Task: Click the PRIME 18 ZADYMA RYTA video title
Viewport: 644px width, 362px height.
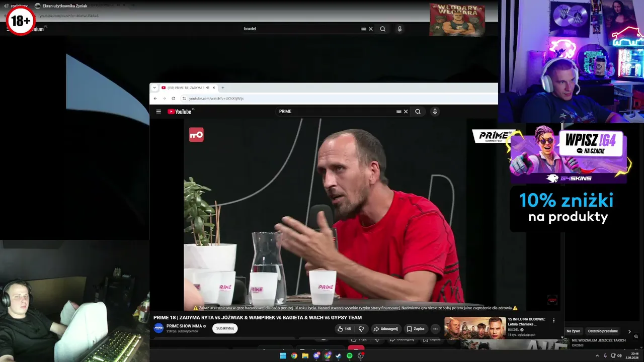Action: pyautogui.click(x=258, y=318)
